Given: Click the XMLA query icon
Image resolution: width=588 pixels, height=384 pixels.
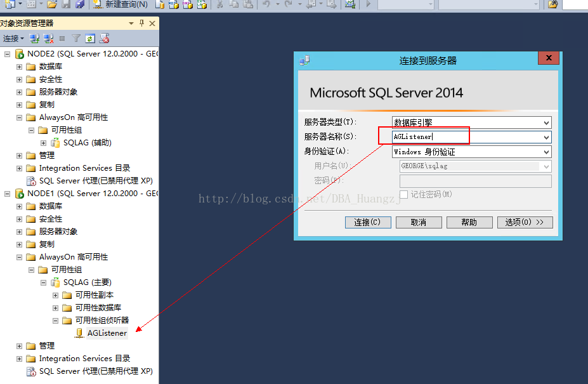Looking at the screenshot, I should click(x=202, y=4).
